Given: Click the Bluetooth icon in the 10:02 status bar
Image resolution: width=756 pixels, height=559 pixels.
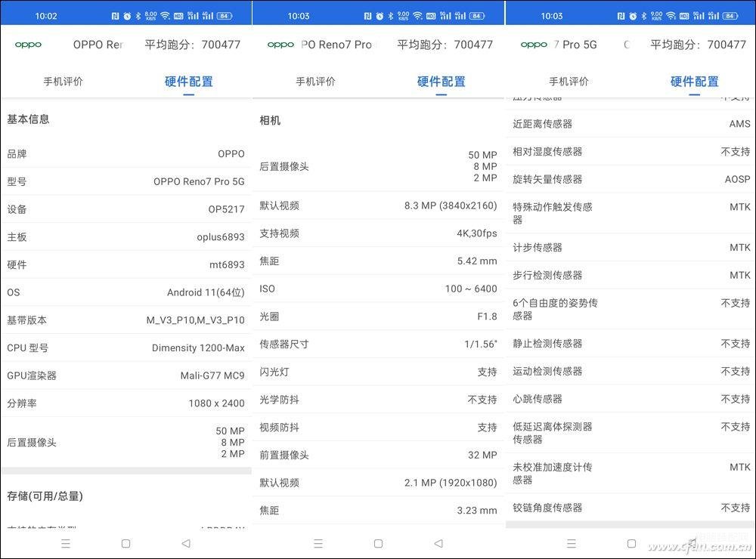Looking at the screenshot, I should (x=138, y=16).
